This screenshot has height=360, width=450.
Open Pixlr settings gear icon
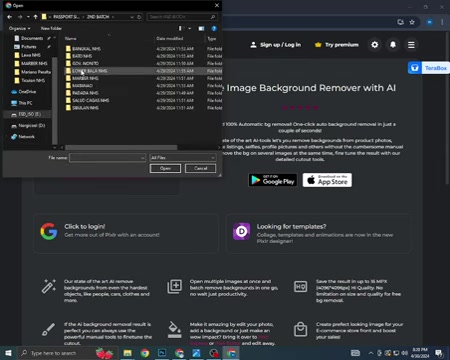(x=375, y=45)
